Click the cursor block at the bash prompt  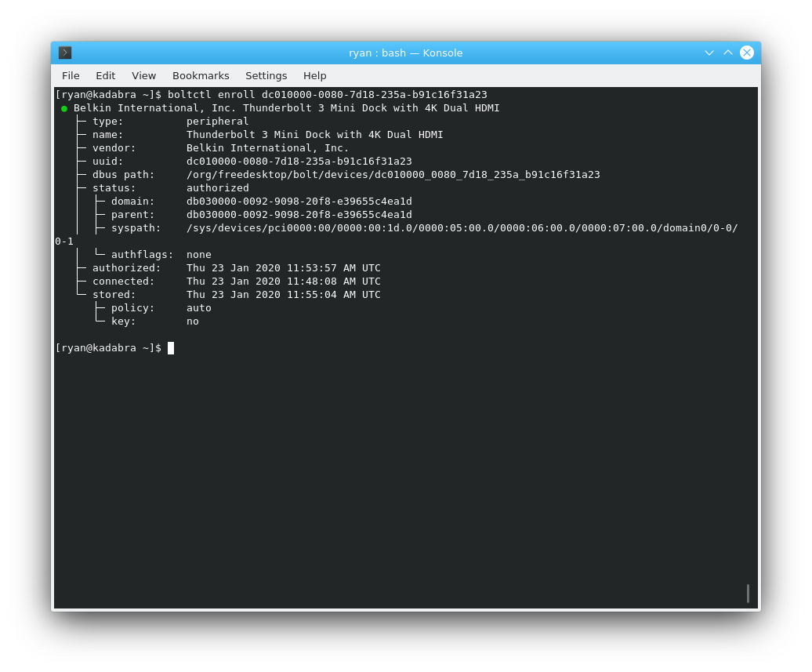point(171,348)
